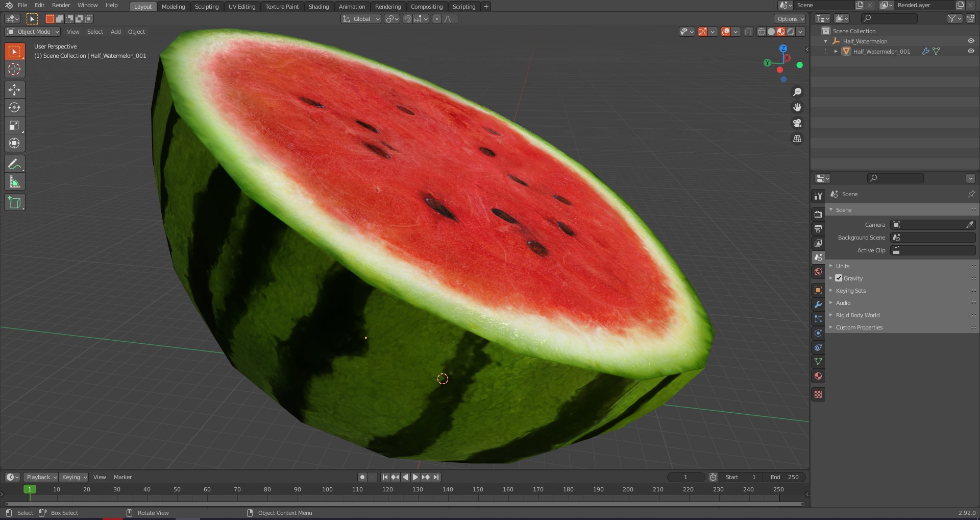The width and height of the screenshot is (980, 520).
Task: Select the Annotate tool
Action: (x=14, y=164)
